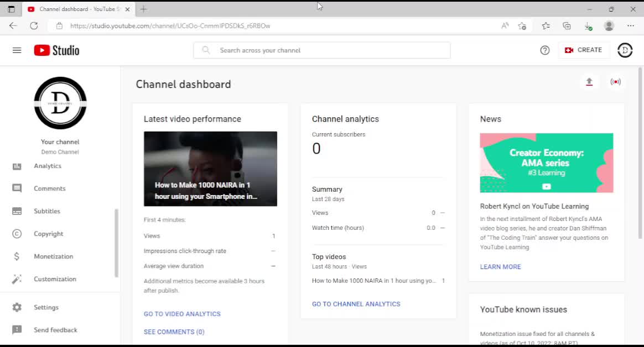Close the Channel dashboard browser tab
Screen dimensions: 644x347
[127, 9]
